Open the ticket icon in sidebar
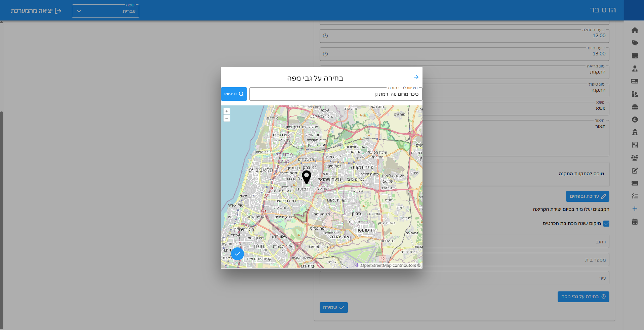The width and height of the screenshot is (644, 330). [635, 183]
